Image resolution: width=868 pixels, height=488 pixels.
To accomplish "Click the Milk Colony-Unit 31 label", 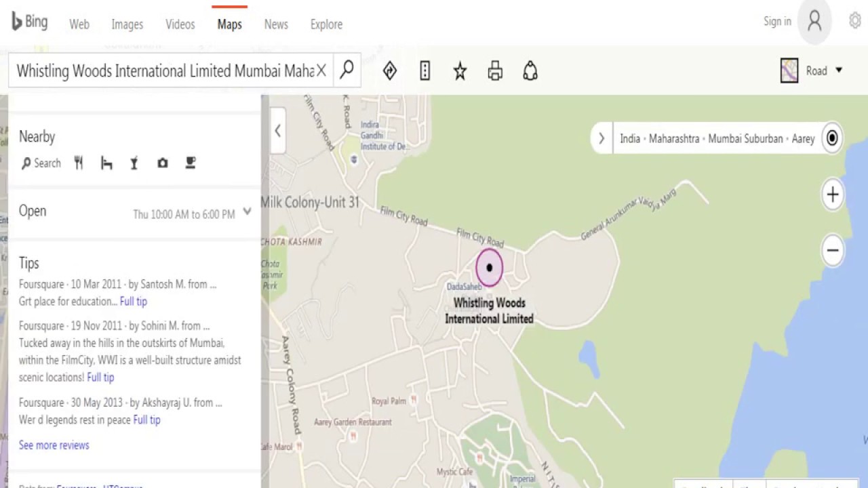I will [x=311, y=202].
